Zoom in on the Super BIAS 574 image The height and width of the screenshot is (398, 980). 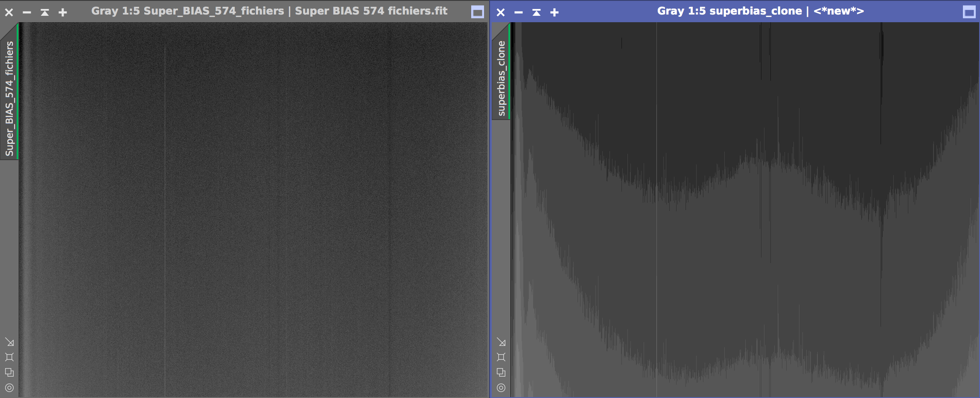[x=62, y=12]
